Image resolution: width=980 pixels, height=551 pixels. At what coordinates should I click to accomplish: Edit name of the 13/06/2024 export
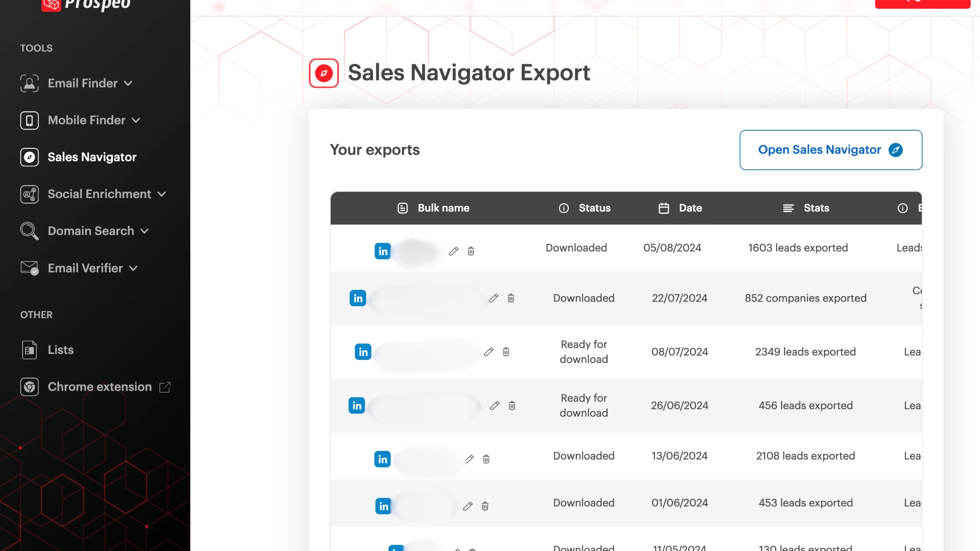469,459
